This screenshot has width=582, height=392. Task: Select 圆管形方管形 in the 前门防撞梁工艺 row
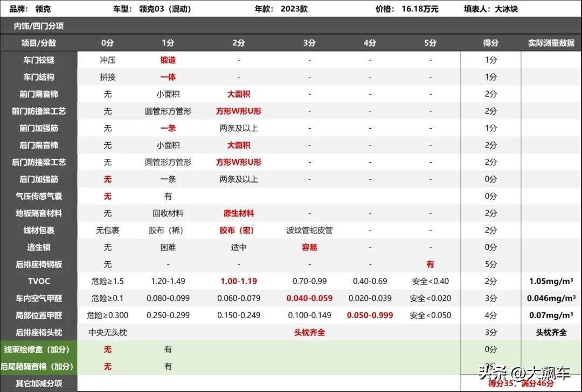pos(168,111)
